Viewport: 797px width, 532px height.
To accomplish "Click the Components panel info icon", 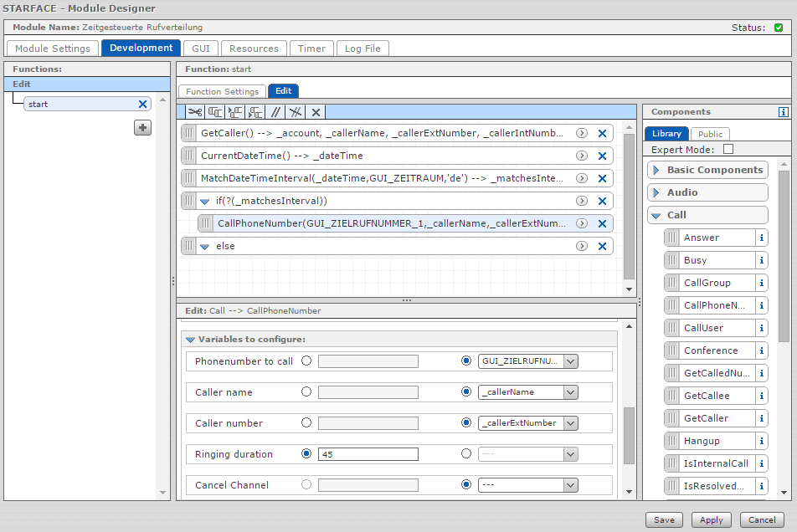I will pyautogui.click(x=783, y=112).
